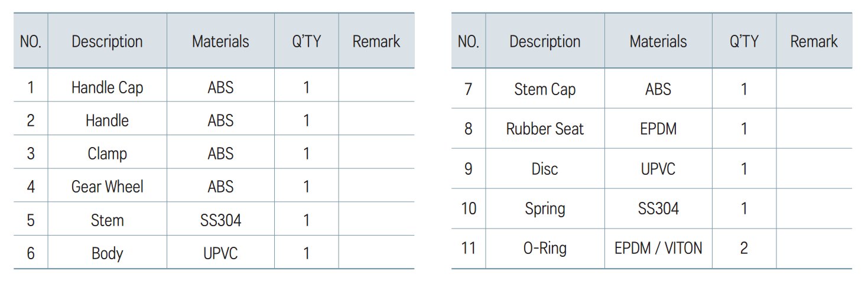This screenshot has height=297, width=868.
Task: Click the left table's Q'TY header
Action: point(306,41)
